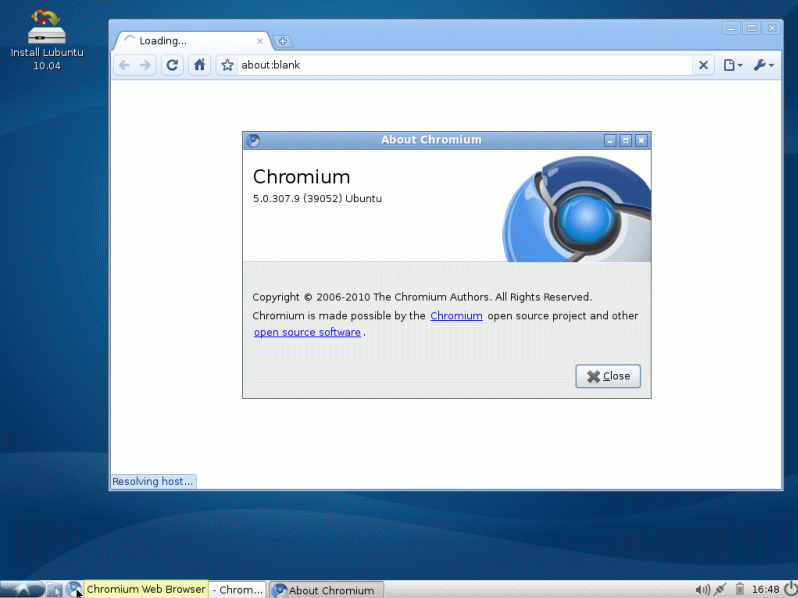Click the Chromium heading in dialog
Viewport: 798px width, 598px height.
[x=301, y=177]
